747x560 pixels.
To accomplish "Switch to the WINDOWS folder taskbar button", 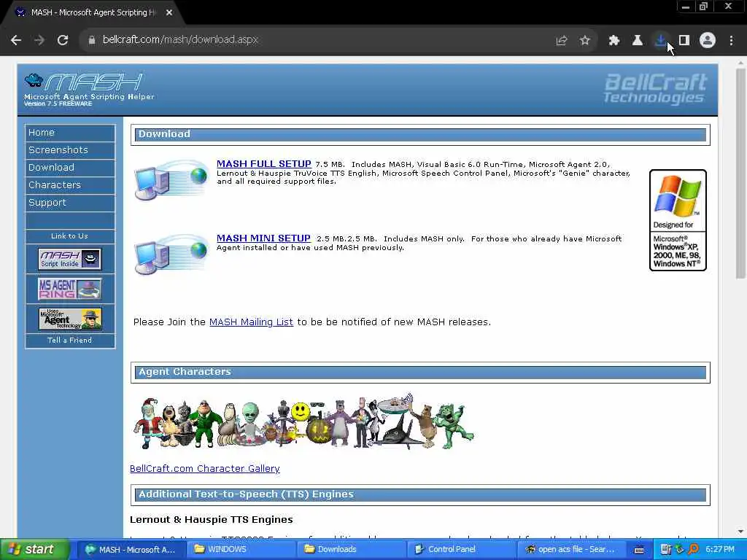I will (241, 550).
